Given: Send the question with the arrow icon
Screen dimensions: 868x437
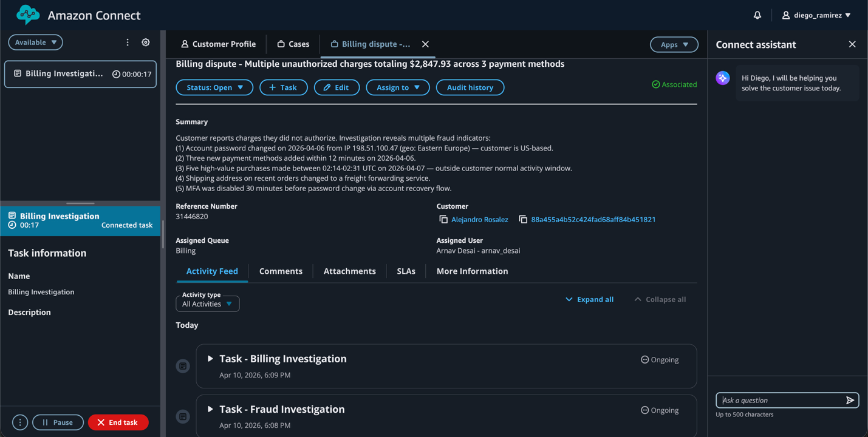Looking at the screenshot, I should 850,400.
